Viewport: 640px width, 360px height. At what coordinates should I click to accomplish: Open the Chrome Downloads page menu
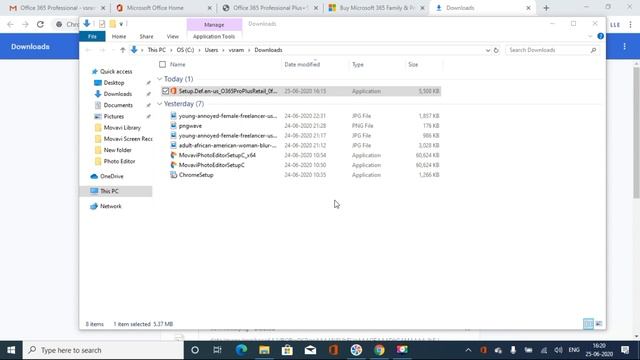point(624,47)
